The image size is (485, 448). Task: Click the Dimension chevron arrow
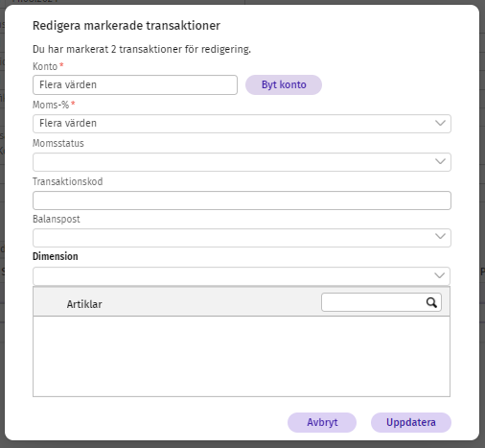440,275
